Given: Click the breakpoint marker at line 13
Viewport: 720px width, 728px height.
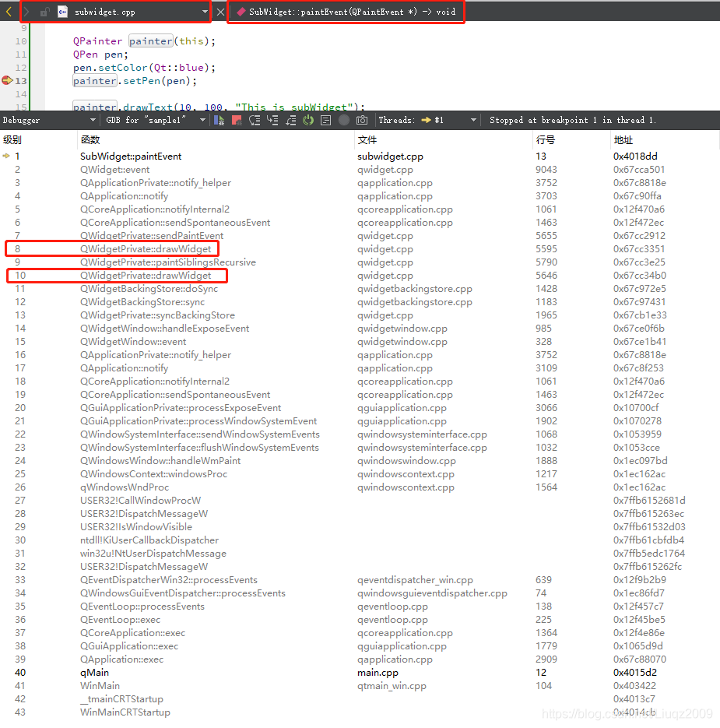Looking at the screenshot, I should coord(6,80).
